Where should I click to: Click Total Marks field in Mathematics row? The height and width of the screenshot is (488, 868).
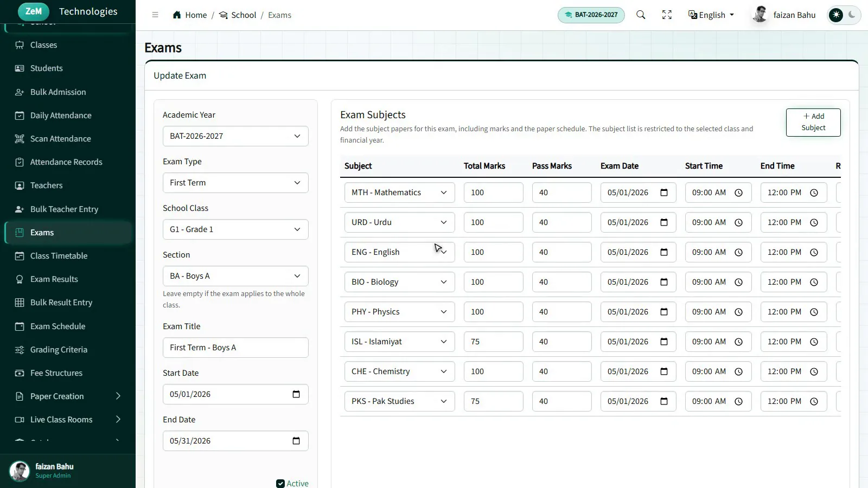click(x=493, y=192)
